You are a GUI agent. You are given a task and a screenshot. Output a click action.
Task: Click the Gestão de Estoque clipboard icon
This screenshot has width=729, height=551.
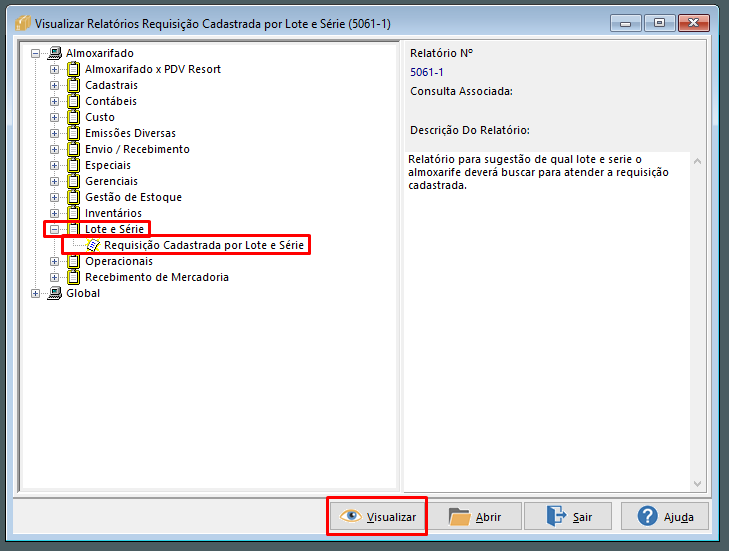point(73,197)
